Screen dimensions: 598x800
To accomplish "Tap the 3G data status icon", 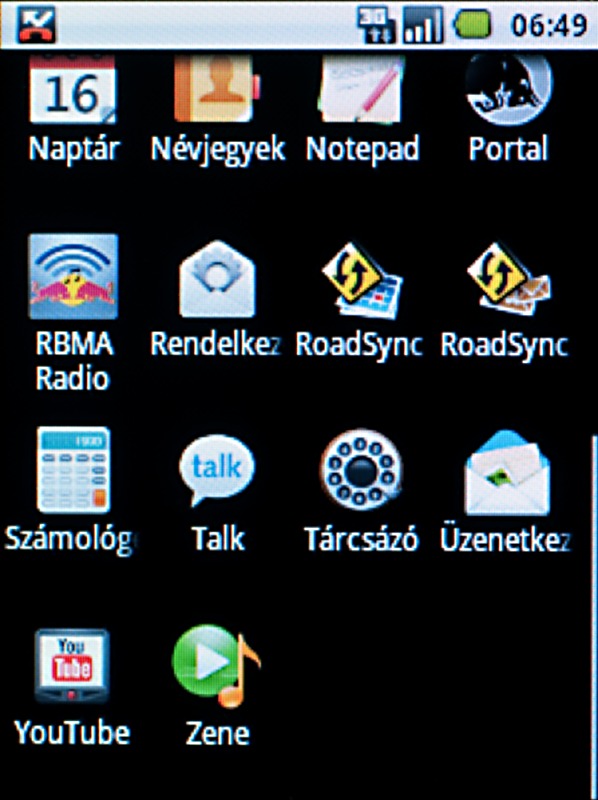I will (377, 24).
